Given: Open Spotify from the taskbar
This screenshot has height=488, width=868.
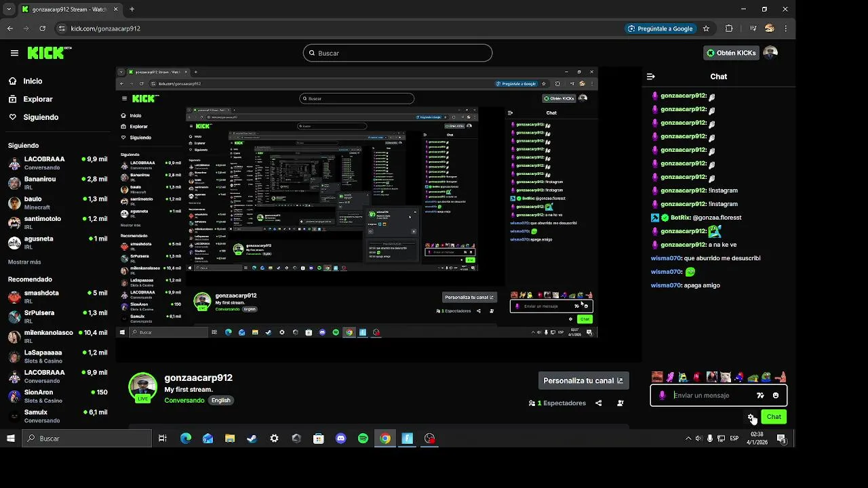Looking at the screenshot, I should pyautogui.click(x=363, y=439).
